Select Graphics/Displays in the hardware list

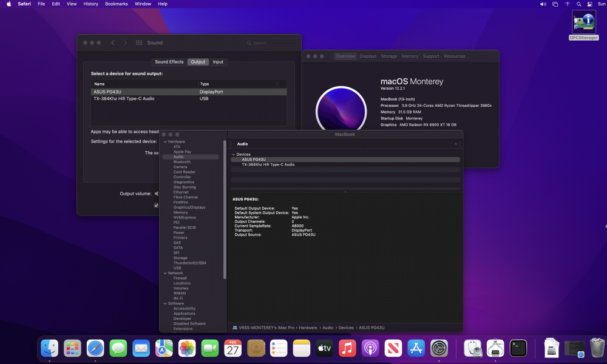pyautogui.click(x=189, y=207)
